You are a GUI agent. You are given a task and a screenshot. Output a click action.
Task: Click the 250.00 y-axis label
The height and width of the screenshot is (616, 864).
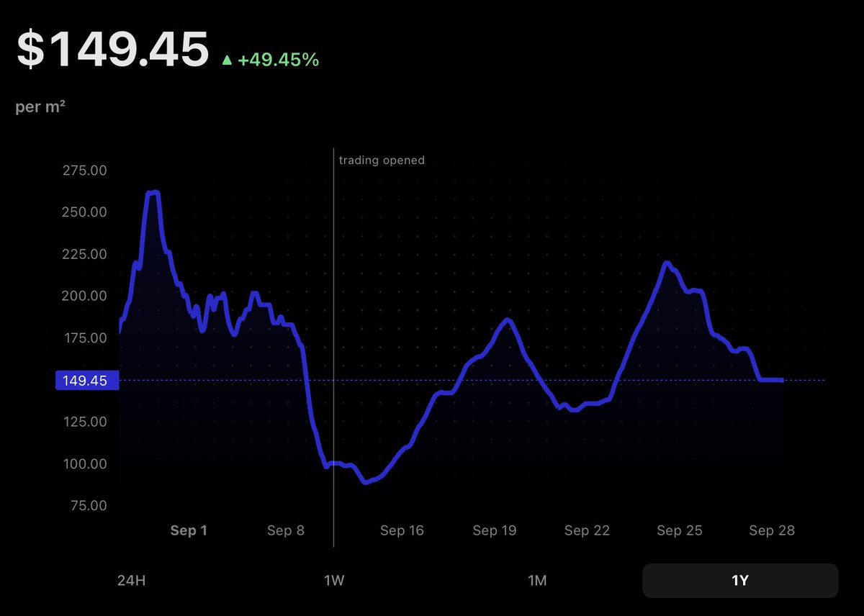85,212
